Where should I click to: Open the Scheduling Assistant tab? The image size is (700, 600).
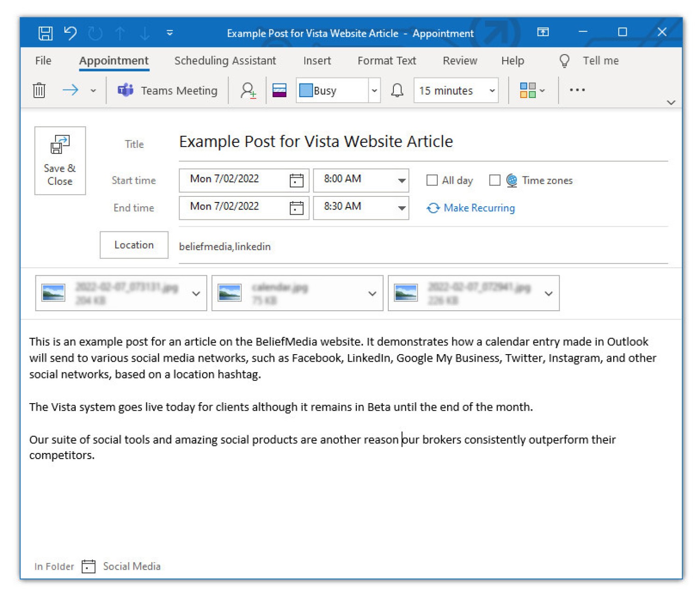[225, 61]
